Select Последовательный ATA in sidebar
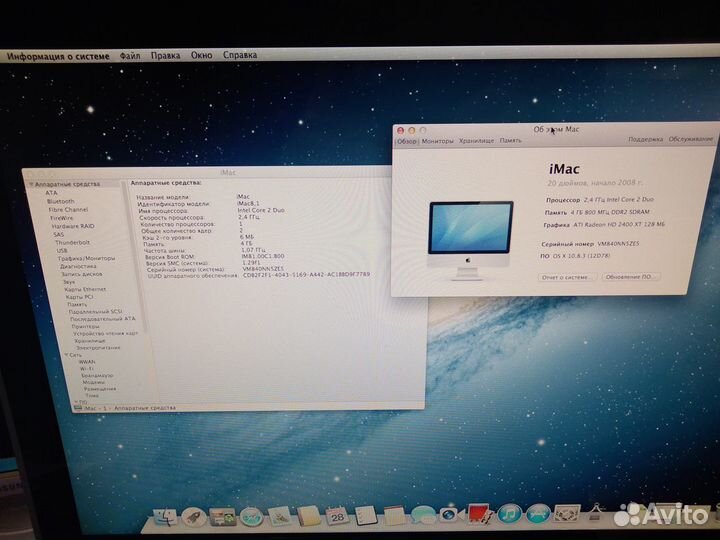720x540 pixels. coord(102,319)
